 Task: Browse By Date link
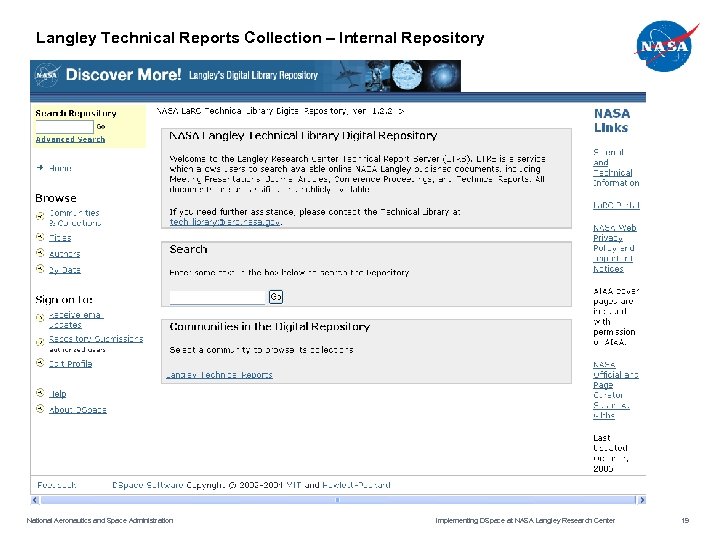65,270
